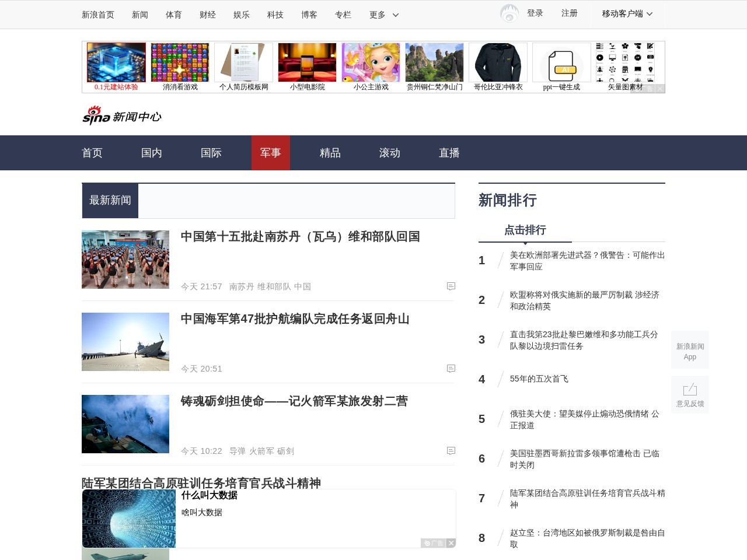Click comment bubble icon beside 护航编队 article
The height and width of the screenshot is (560, 747).
click(451, 369)
